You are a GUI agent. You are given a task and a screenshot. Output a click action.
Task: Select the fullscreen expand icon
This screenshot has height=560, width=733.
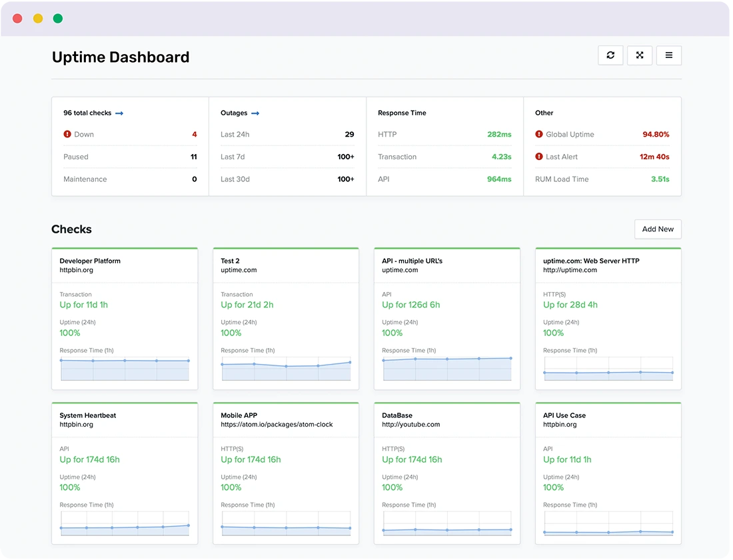point(640,55)
